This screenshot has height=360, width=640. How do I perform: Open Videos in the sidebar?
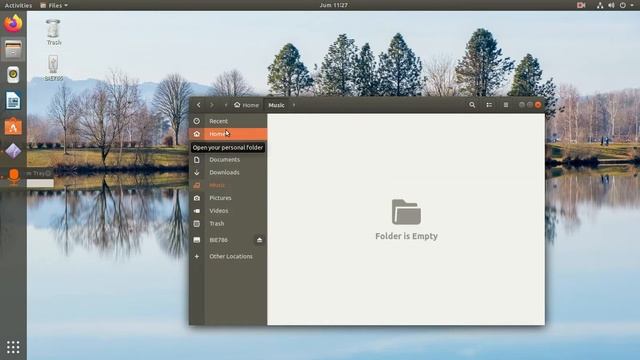click(x=228, y=211)
